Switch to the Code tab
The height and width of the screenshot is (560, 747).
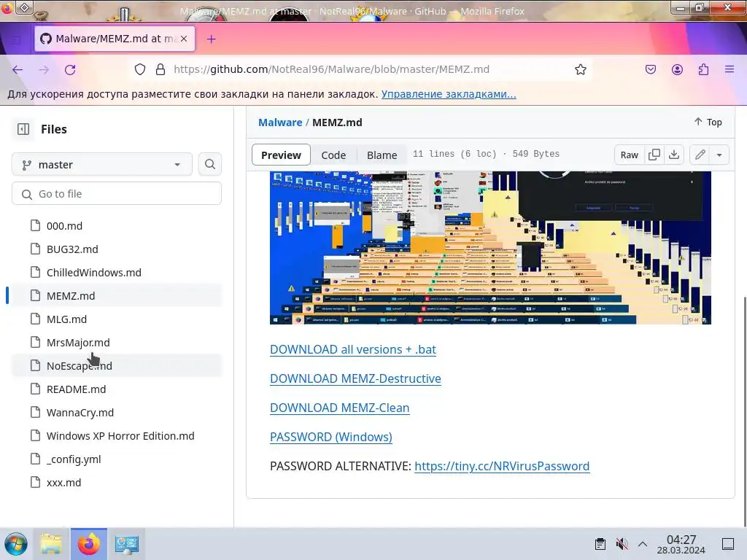333,155
